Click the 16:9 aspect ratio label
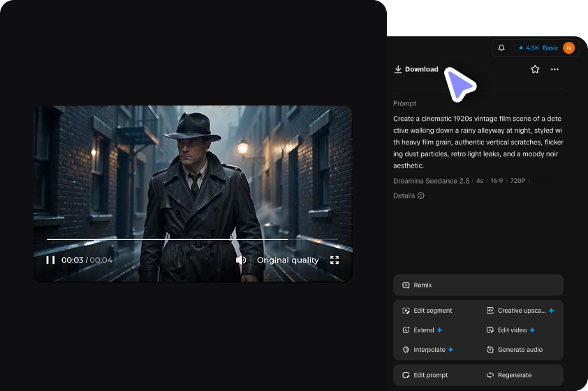 tap(497, 181)
